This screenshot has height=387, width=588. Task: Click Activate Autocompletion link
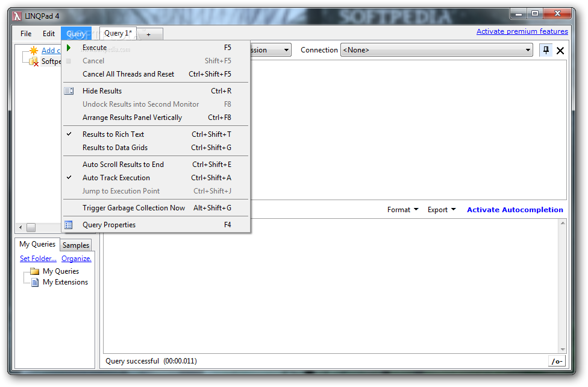pyautogui.click(x=515, y=210)
